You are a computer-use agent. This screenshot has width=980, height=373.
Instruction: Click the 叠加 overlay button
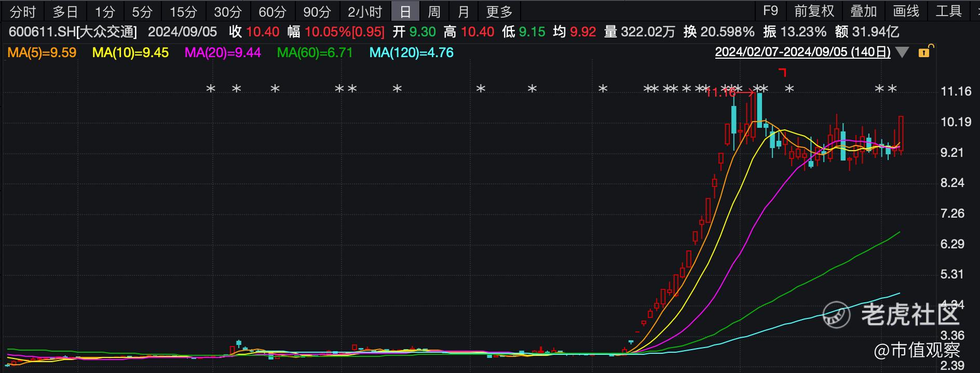(864, 10)
